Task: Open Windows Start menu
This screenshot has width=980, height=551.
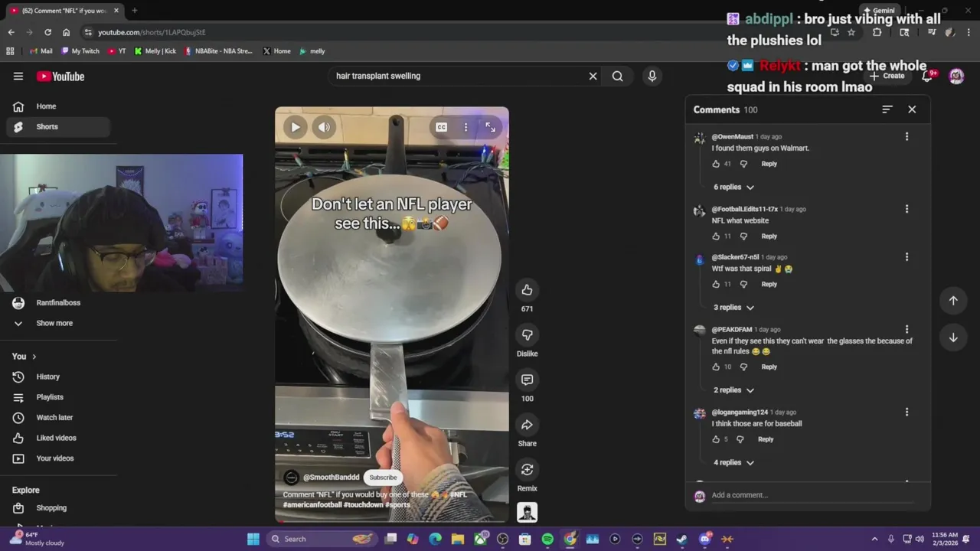Action: (253, 539)
